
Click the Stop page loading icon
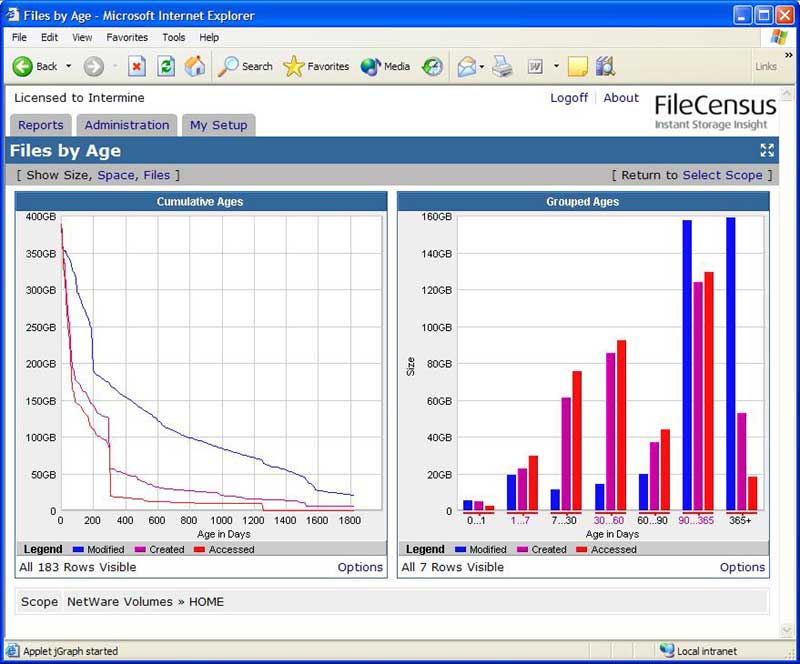(137, 66)
